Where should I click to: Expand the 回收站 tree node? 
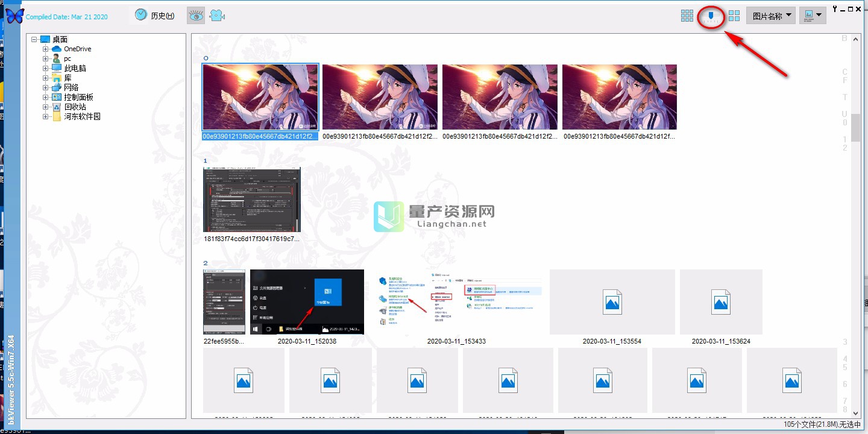tap(46, 107)
